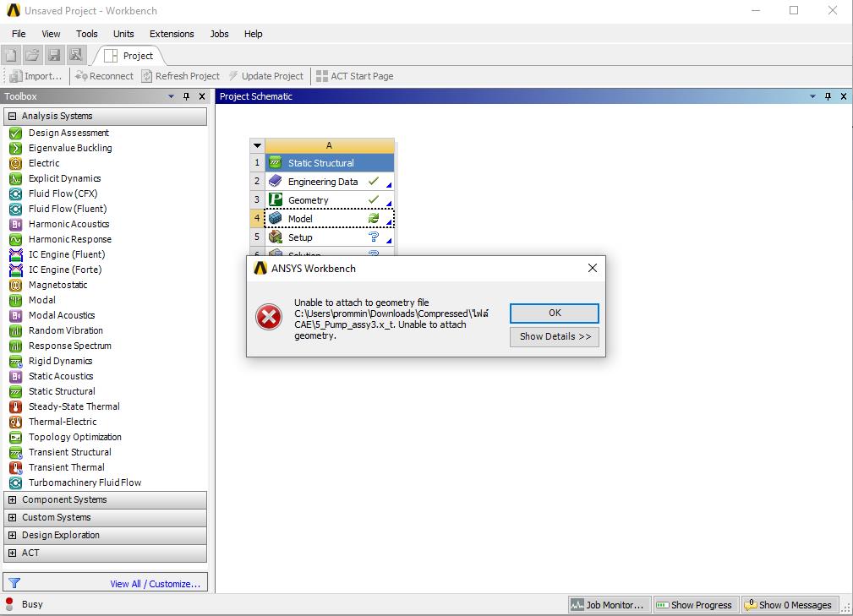Viewport: 853px width, 616px height.
Task: Click the Toolbox filter funnel icon
Action: 14,583
